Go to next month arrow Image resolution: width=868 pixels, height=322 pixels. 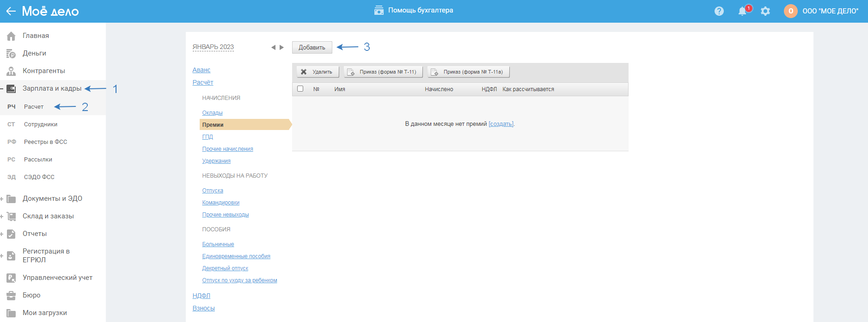tap(281, 47)
